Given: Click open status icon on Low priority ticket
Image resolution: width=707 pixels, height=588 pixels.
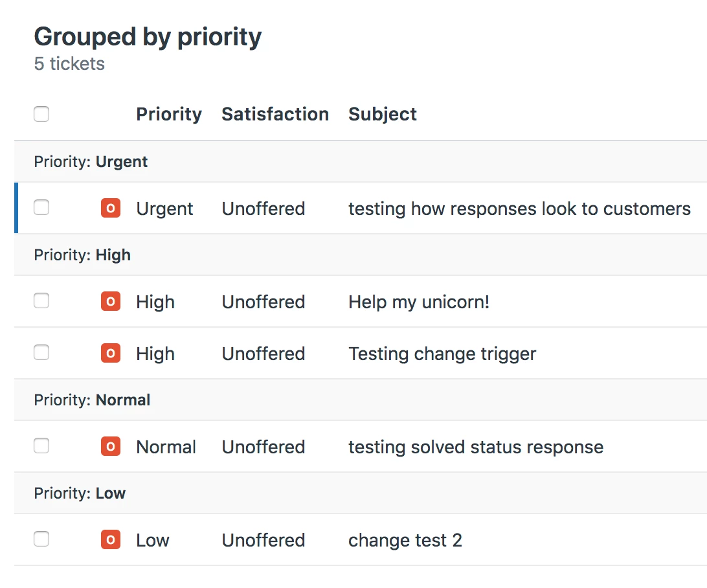Looking at the screenshot, I should (111, 540).
